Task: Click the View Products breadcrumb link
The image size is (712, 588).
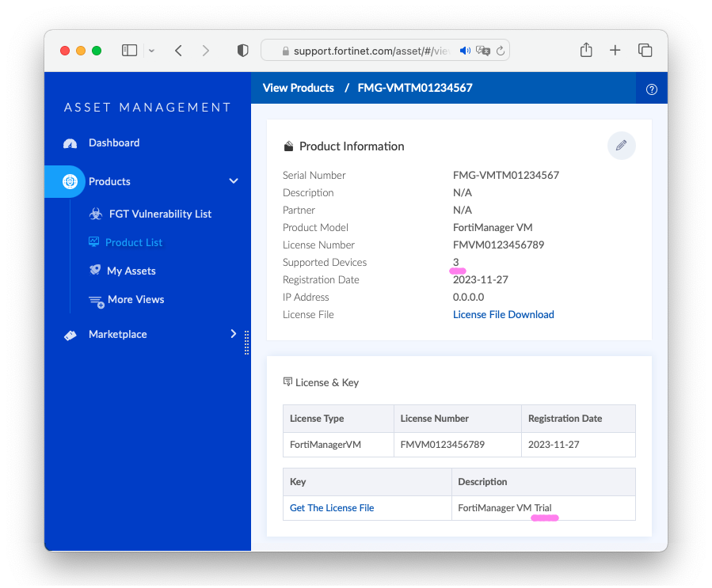Action: [x=299, y=88]
